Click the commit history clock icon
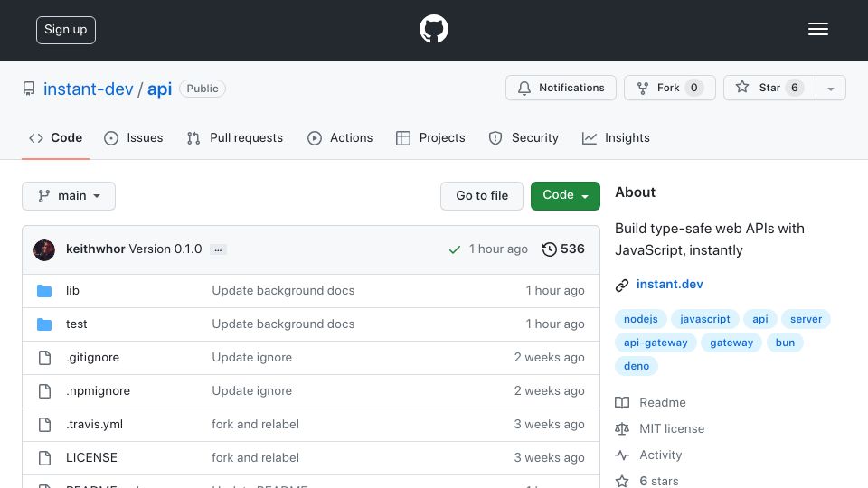868x488 pixels. click(x=549, y=249)
